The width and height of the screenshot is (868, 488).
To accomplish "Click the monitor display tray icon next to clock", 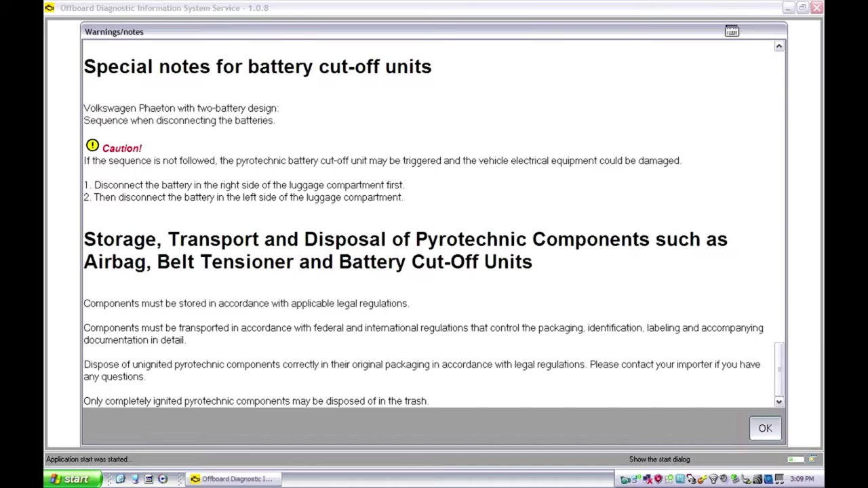I will pyautogui.click(x=779, y=479).
